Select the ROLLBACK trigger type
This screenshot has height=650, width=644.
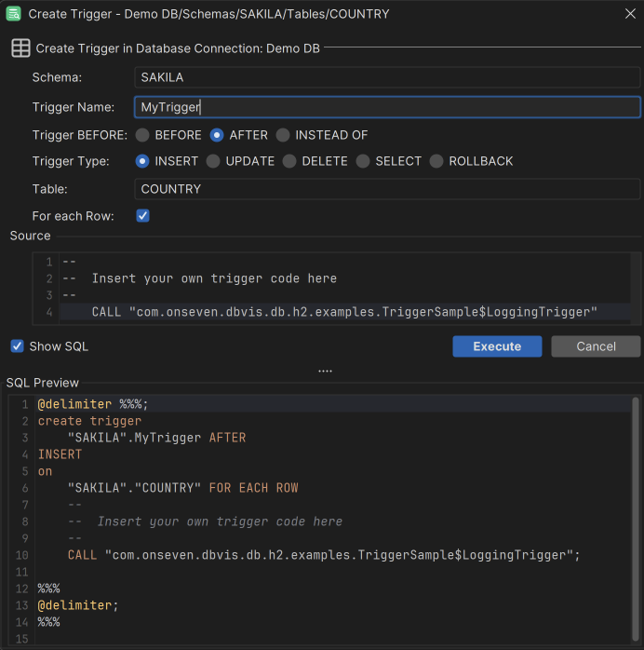(436, 161)
